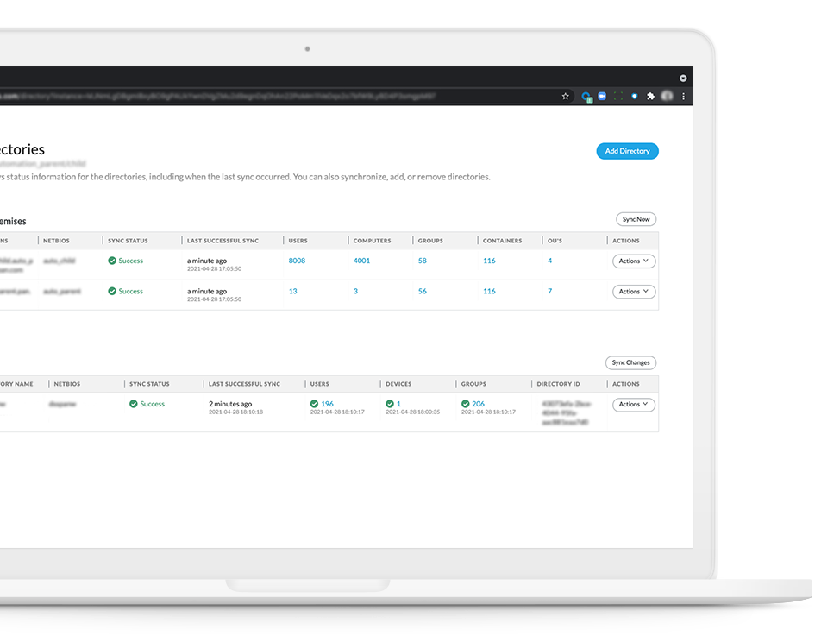Screen dimensions: 840x642
Task: Click the green checkmark beside 1 device
Action: click(390, 403)
